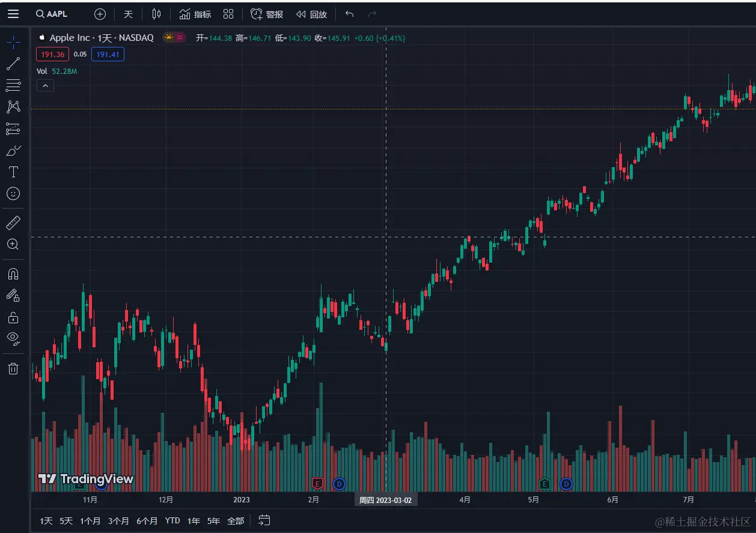
Task: Select the 6个月 time range
Action: (147, 521)
